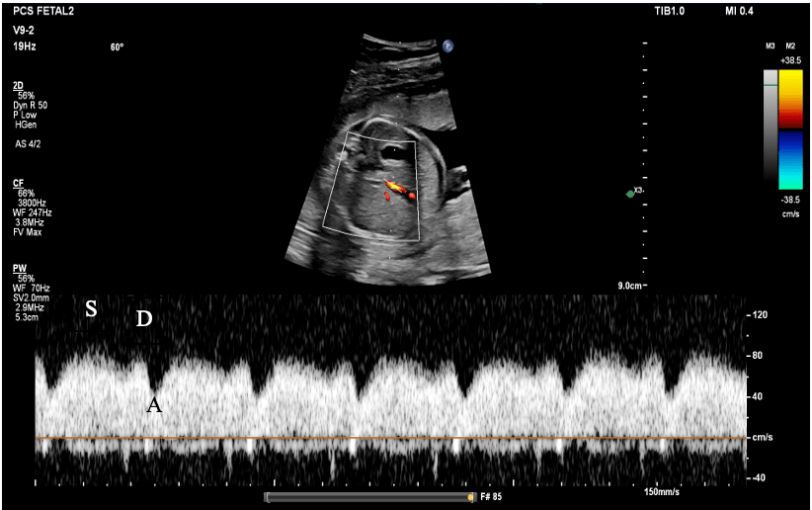Select the CF mode label
The width and height of the screenshot is (812, 510).
point(18,183)
